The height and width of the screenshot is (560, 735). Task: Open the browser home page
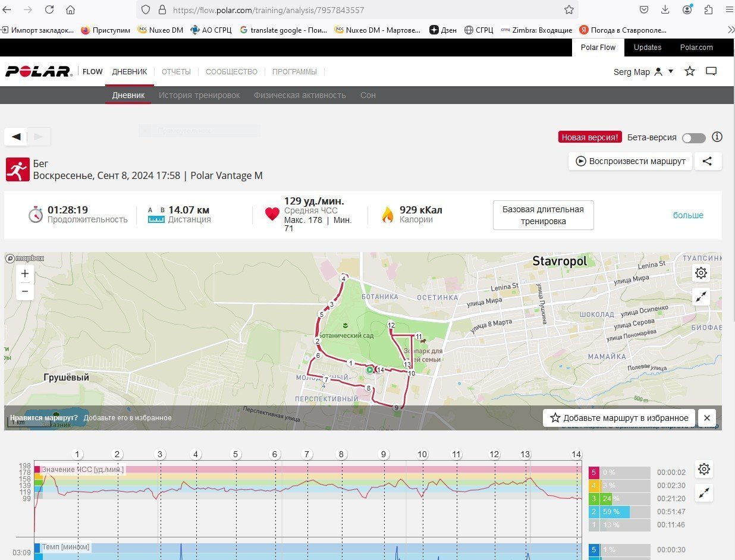point(70,10)
